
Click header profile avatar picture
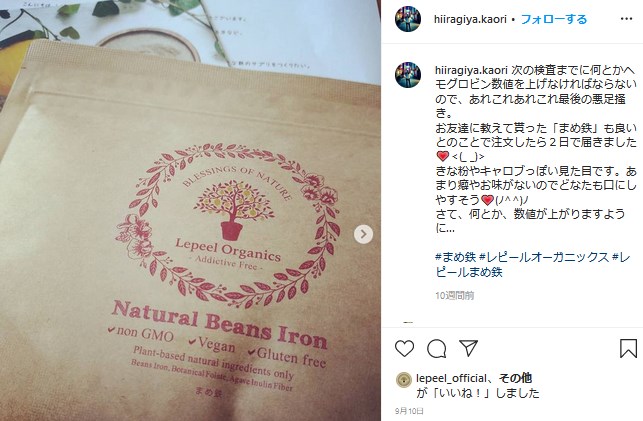408,19
